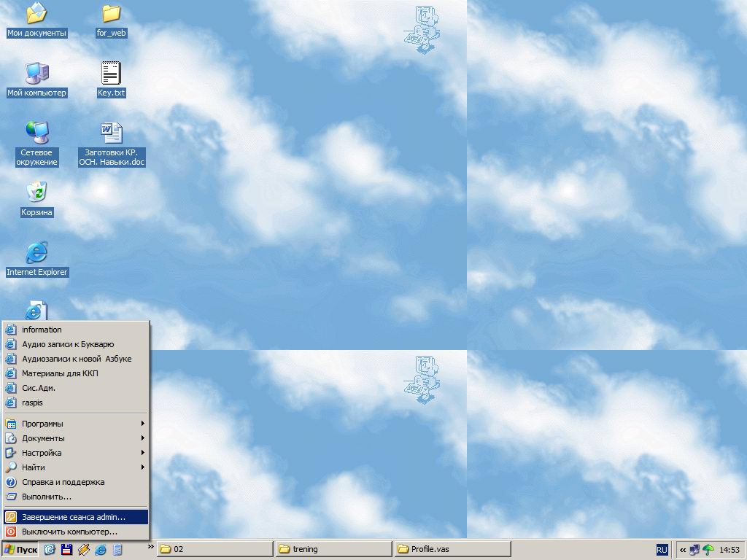Click Выключить компьютер...

pyautogui.click(x=76, y=532)
